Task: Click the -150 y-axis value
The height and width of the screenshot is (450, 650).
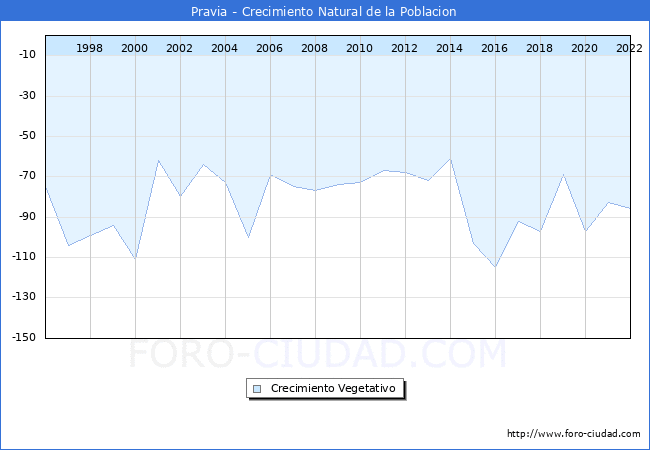Action: pyautogui.click(x=24, y=337)
